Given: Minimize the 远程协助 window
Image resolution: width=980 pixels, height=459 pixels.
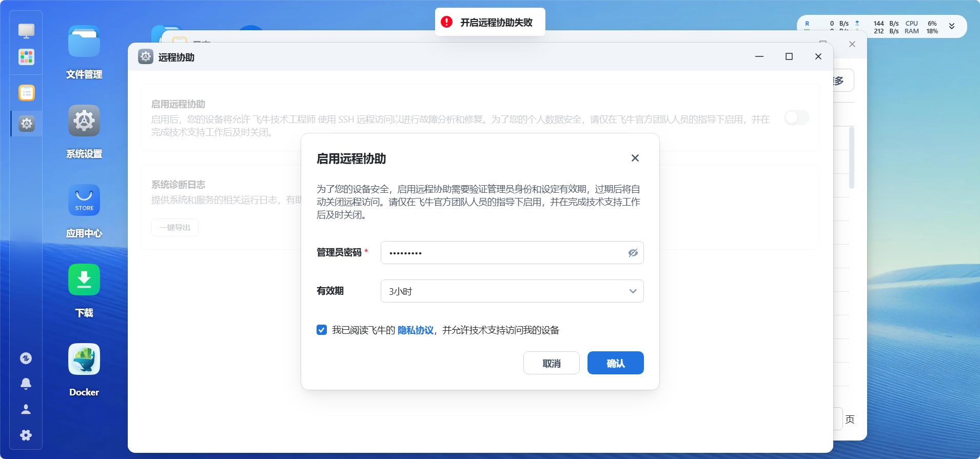Looking at the screenshot, I should point(759,56).
